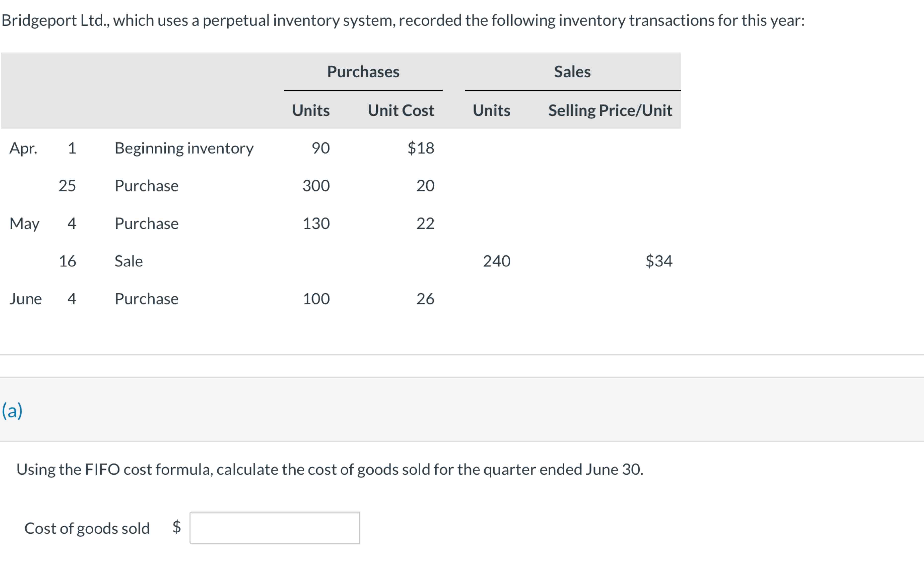Click the 90 units beginning inventory cell
Screen dimensions: 924x562
click(321, 148)
